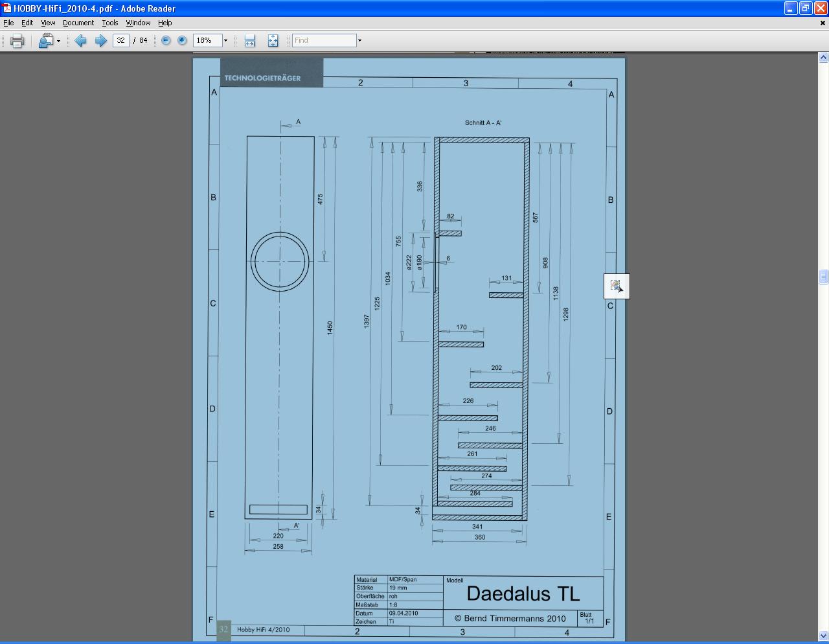Viewport: 829px width, 644px height.
Task: Open the Tools menu
Action: (110, 23)
